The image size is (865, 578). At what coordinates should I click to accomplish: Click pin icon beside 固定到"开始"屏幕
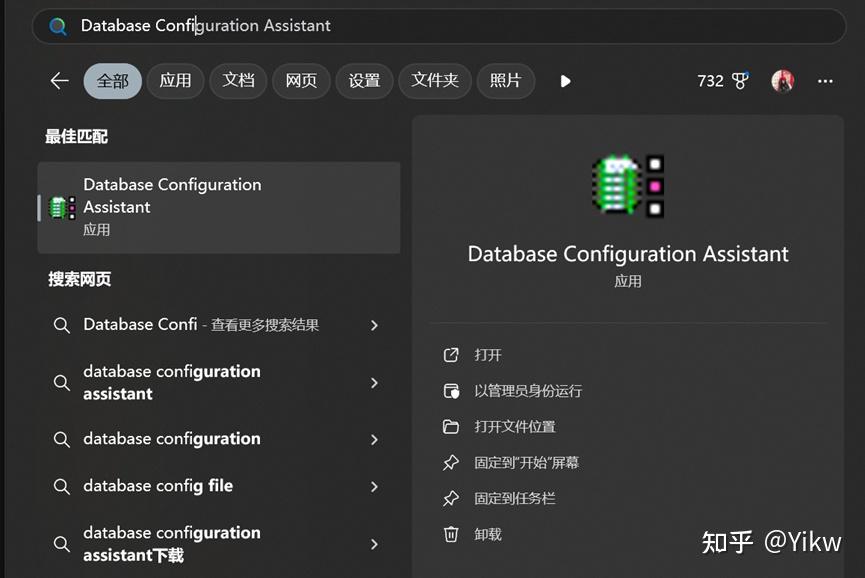[451, 463]
